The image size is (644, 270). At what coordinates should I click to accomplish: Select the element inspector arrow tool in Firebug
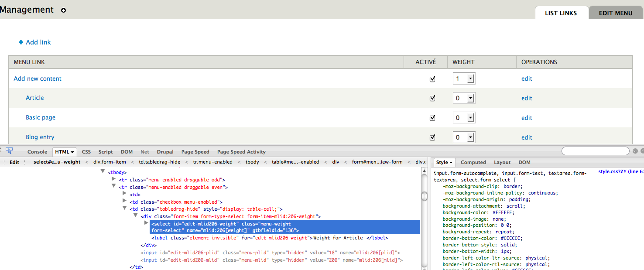pos(10,150)
